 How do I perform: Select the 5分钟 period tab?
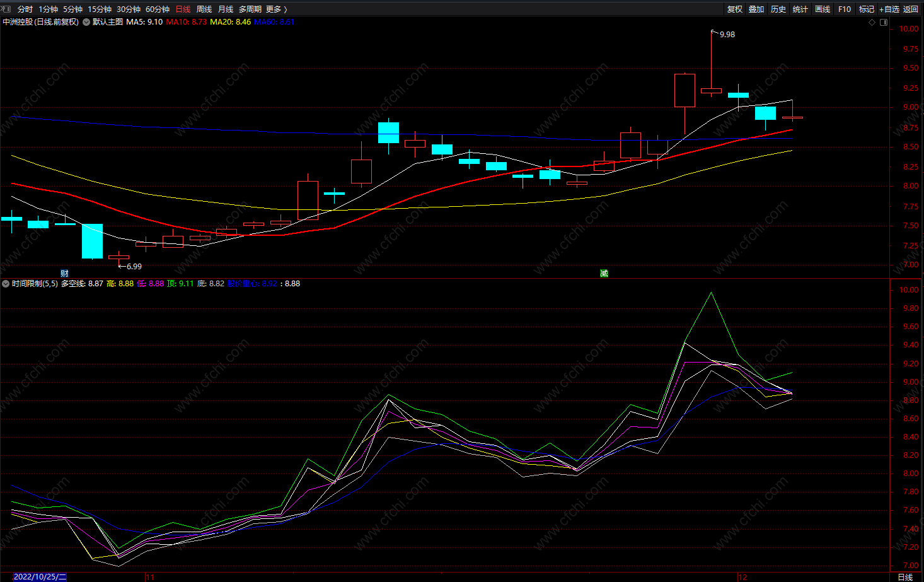[73, 9]
